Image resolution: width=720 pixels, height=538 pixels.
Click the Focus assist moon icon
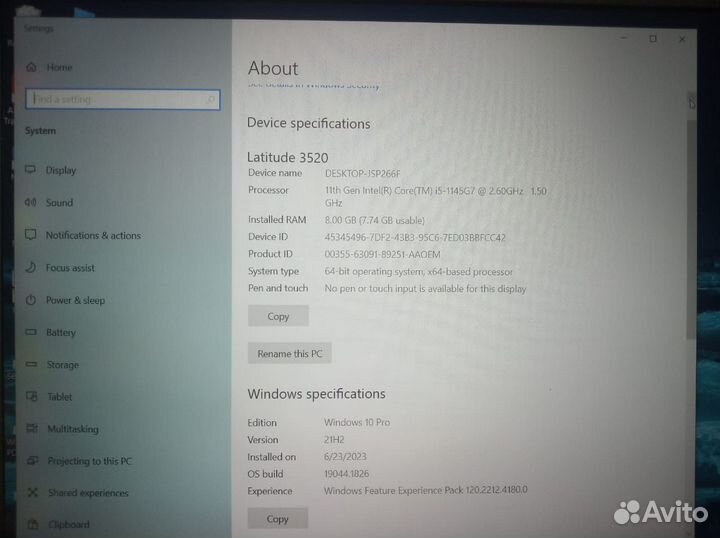[x=30, y=267]
